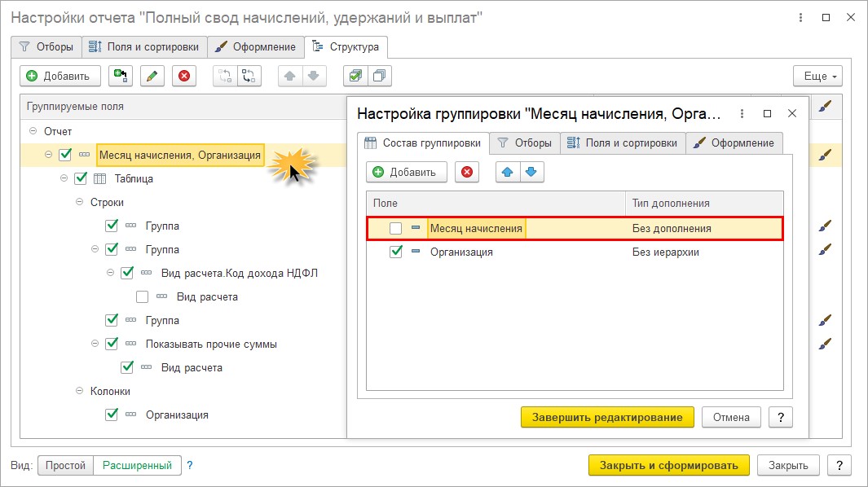Click grey move-up arrow in main toolbar
The width and height of the screenshot is (868, 487).
pos(289,76)
